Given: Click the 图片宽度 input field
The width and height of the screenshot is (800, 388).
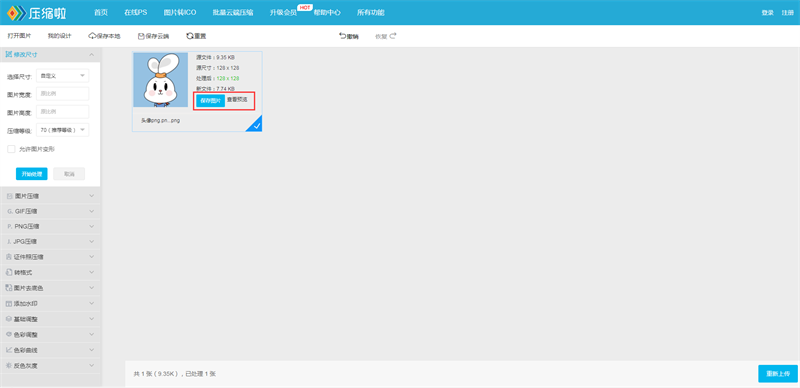Looking at the screenshot, I should (x=63, y=94).
